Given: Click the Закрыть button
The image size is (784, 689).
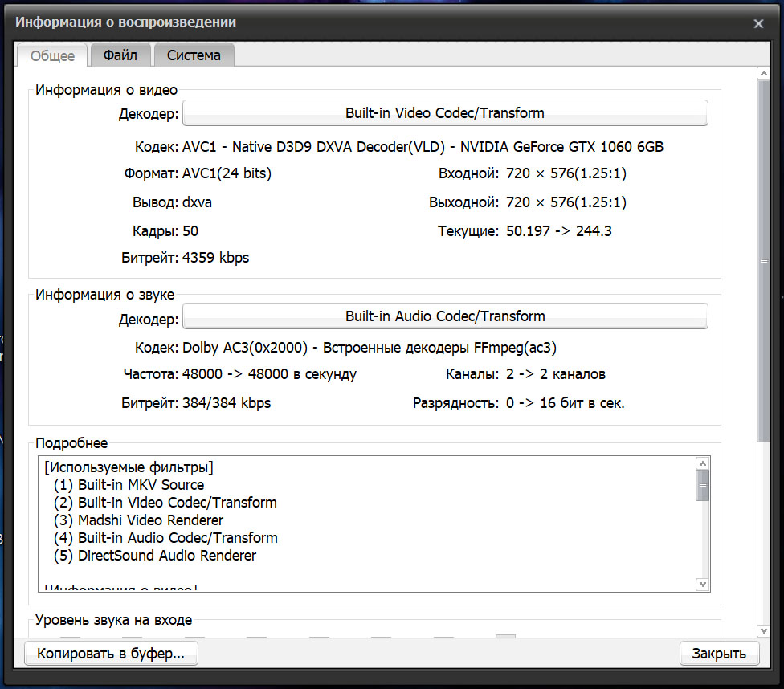Looking at the screenshot, I should pyautogui.click(x=719, y=654).
